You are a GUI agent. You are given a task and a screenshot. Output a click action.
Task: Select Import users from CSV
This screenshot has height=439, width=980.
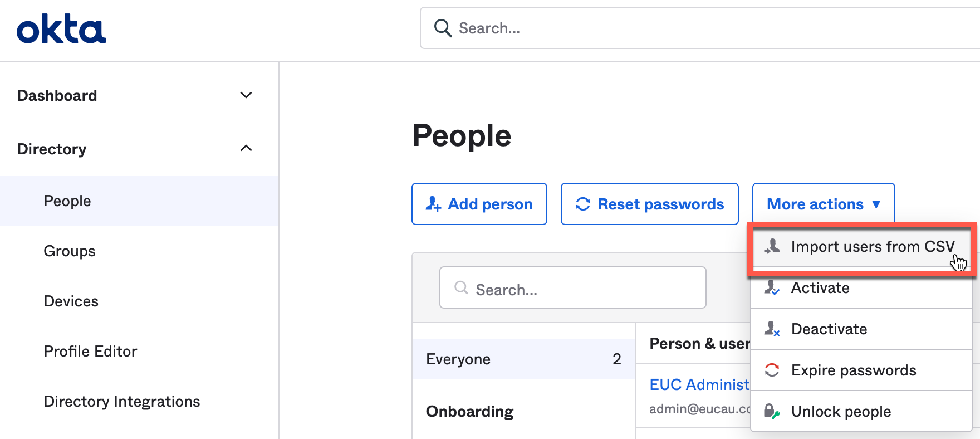point(872,247)
